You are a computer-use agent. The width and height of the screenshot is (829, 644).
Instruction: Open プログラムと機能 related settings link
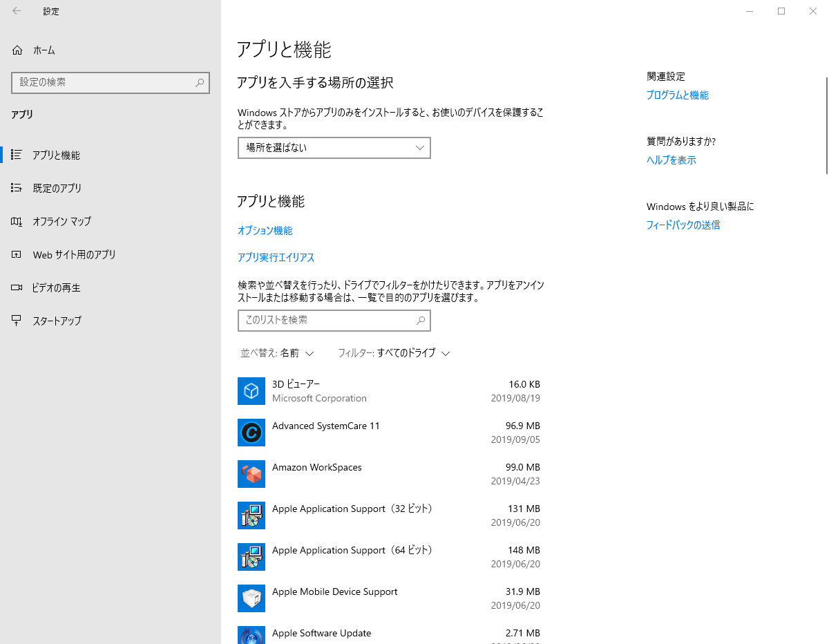pyautogui.click(x=677, y=95)
